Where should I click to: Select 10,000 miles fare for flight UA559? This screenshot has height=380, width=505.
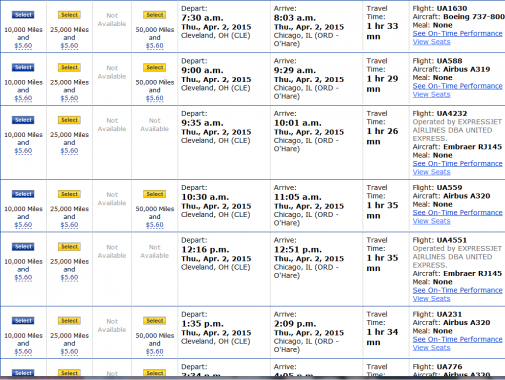23,194
